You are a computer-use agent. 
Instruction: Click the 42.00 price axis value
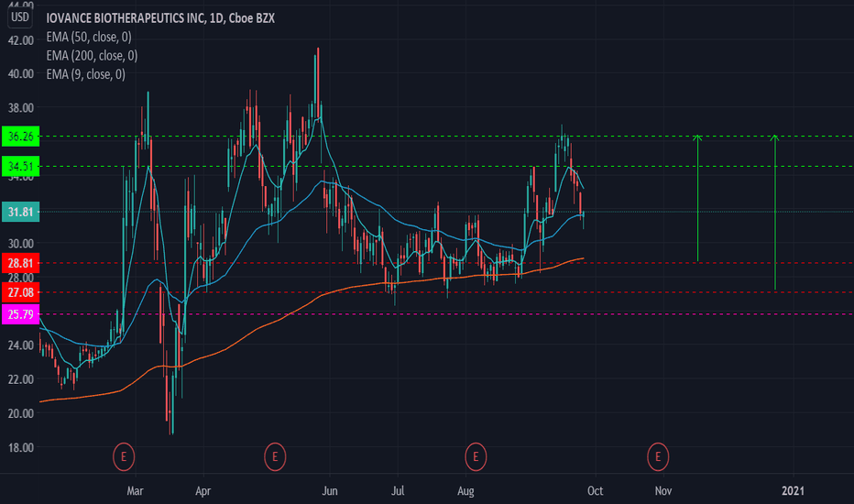21,40
